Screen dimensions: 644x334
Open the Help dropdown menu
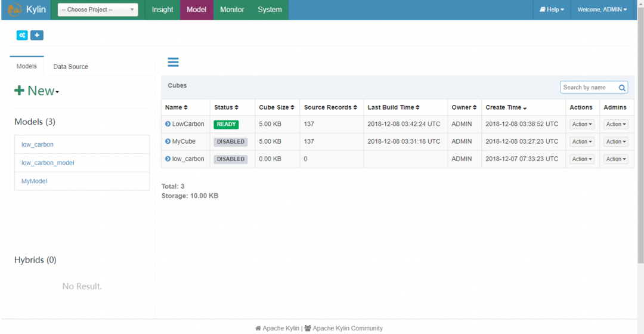[x=552, y=10]
